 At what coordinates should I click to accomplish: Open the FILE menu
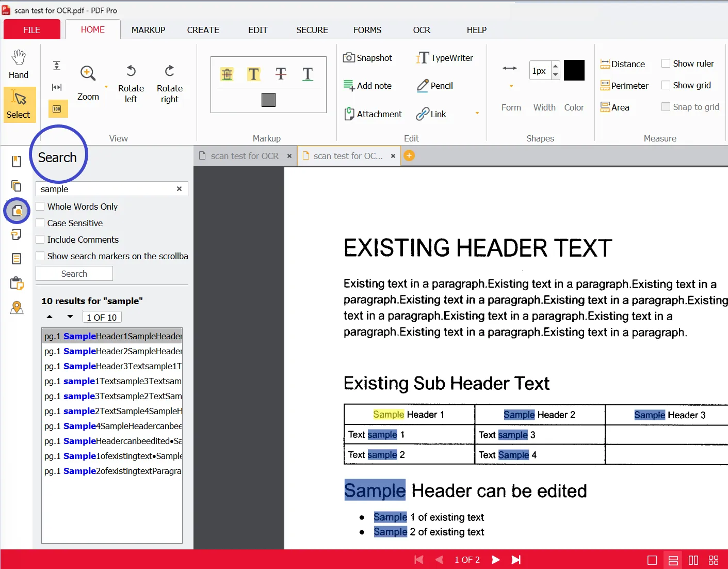coord(32,30)
